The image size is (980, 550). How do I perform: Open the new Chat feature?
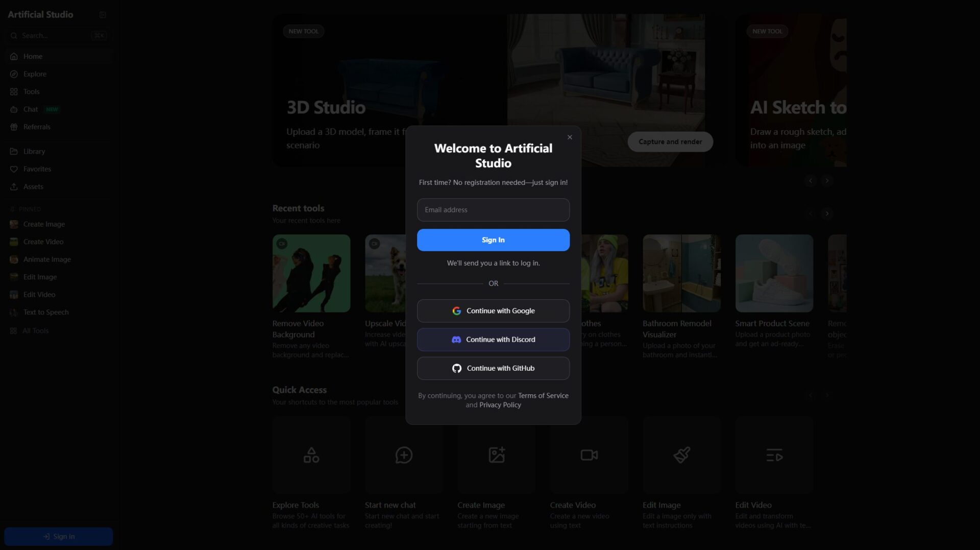pos(31,109)
